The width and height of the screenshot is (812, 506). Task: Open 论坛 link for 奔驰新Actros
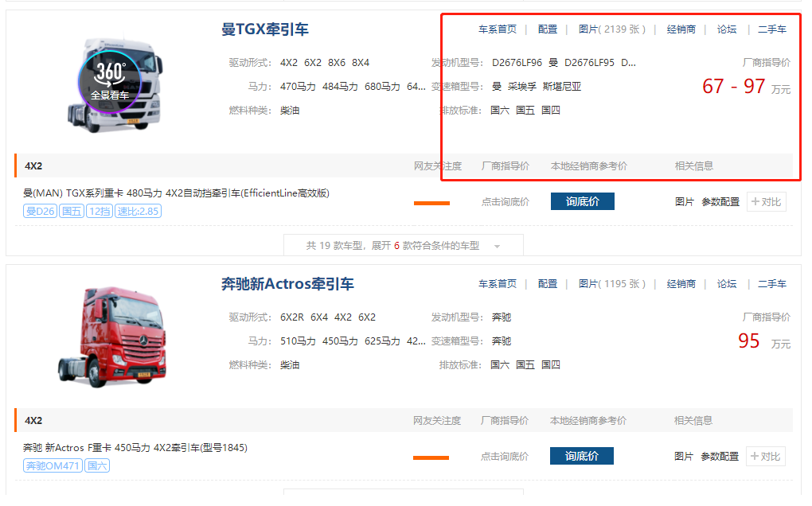[727, 284]
